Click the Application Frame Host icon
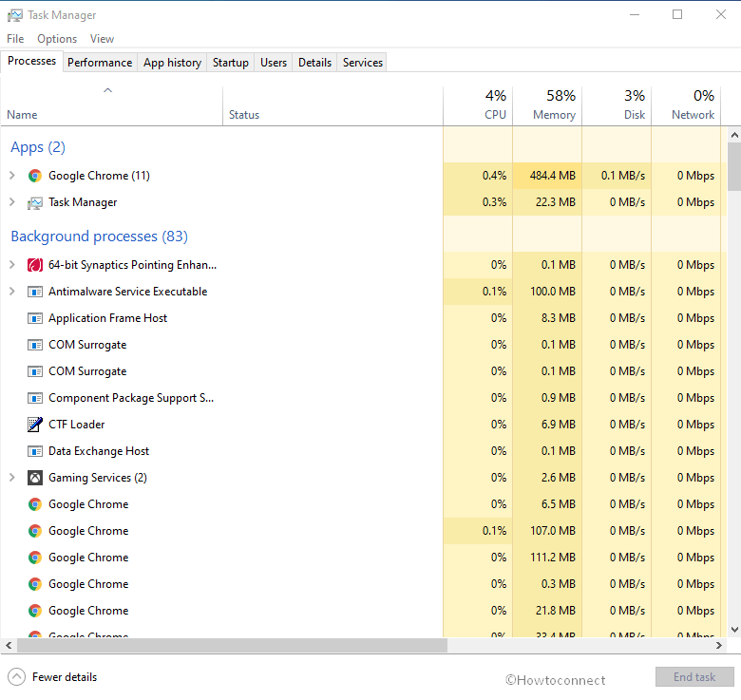This screenshot has width=741, height=700. click(35, 318)
